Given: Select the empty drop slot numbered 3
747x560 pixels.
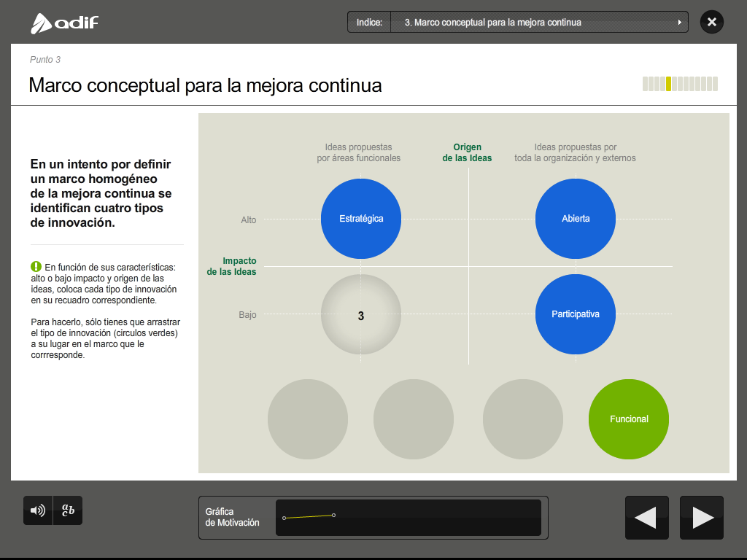Looking at the screenshot, I should pos(361,316).
